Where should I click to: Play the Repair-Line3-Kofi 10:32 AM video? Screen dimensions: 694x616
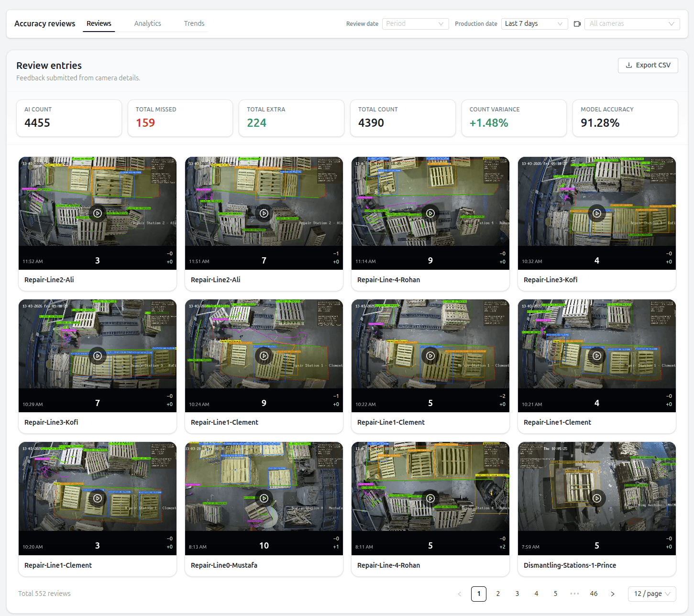coord(596,213)
